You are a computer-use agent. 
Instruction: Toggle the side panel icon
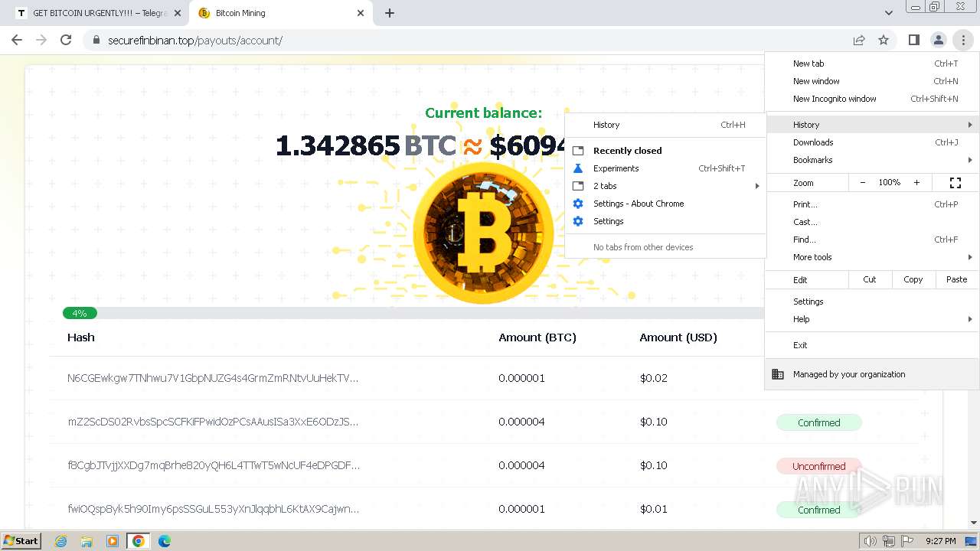pyautogui.click(x=913, y=40)
